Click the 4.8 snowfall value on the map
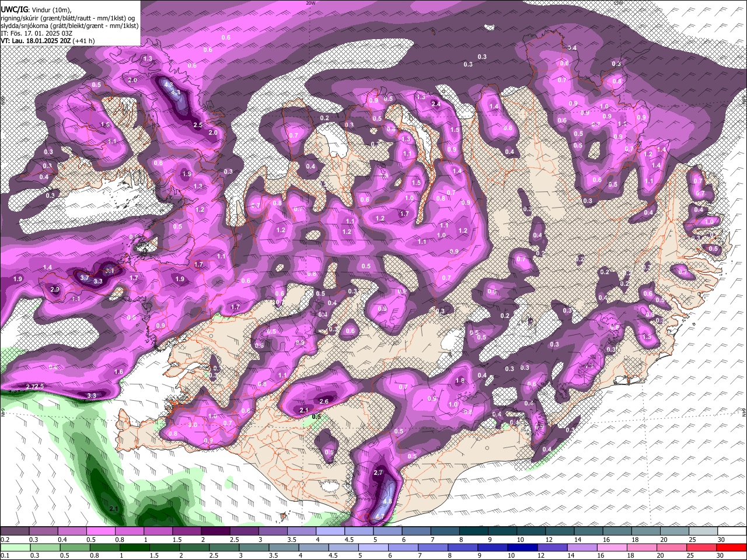Image resolution: width=747 pixels, height=560 pixels. pos(388,502)
